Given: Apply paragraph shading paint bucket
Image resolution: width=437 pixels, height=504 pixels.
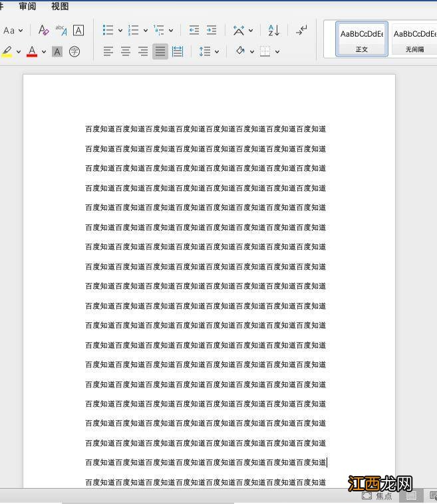Looking at the screenshot, I should pyautogui.click(x=240, y=51).
